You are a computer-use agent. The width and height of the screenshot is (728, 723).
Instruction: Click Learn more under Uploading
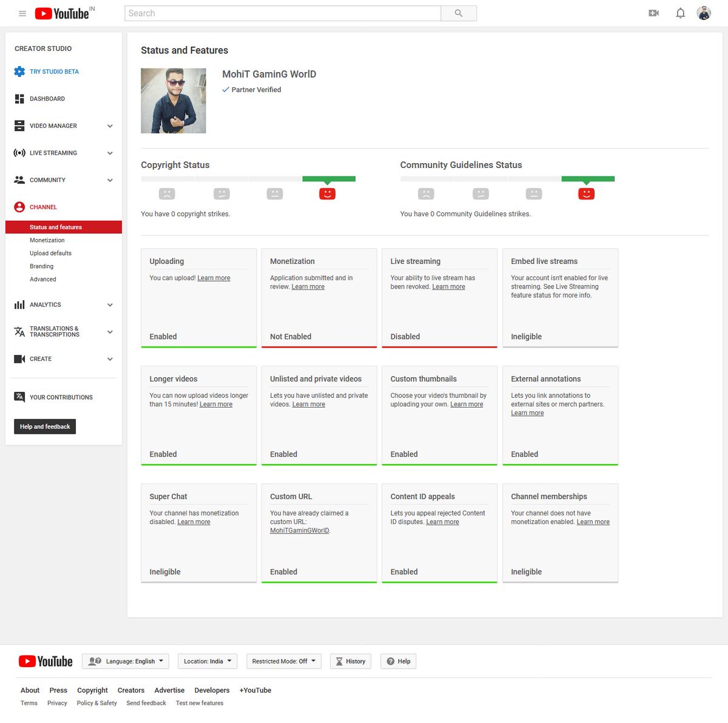pyautogui.click(x=214, y=278)
